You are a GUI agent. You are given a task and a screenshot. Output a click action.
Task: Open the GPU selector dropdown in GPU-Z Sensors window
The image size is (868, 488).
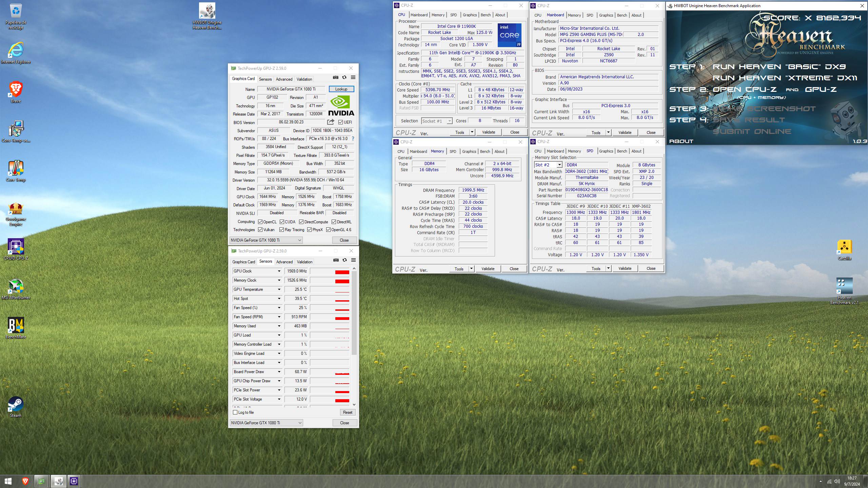coord(267,423)
